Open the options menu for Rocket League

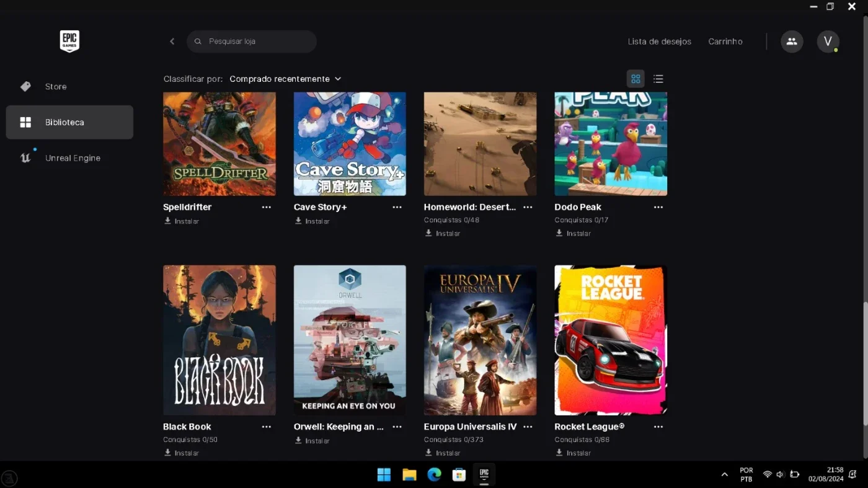click(x=658, y=427)
